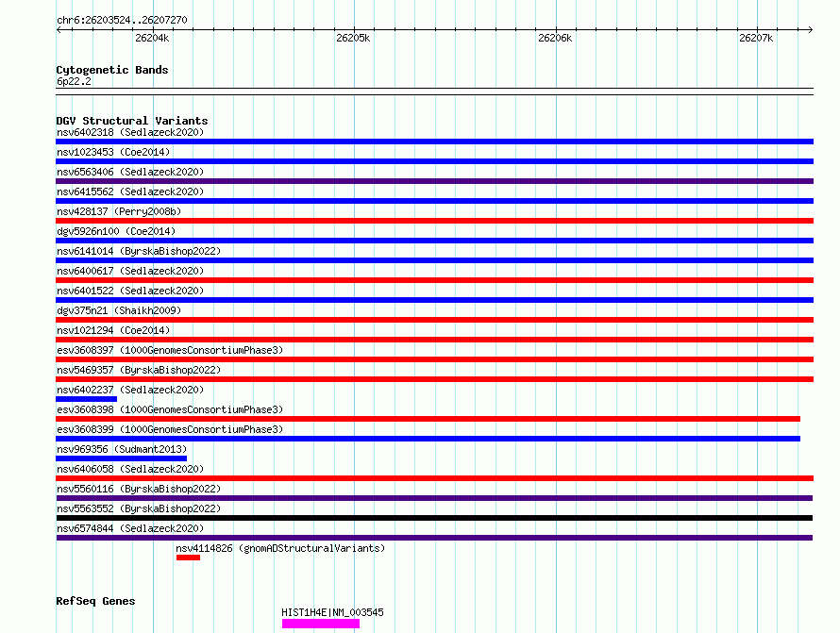Open the nsv5563552 (ByrskaBishop2022) label
The image size is (840, 633).
click(139, 508)
